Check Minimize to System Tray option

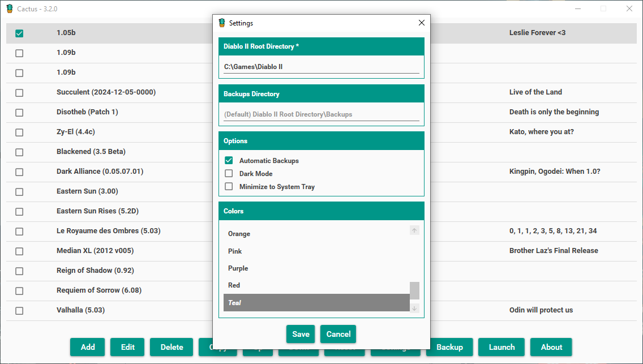pyautogui.click(x=229, y=186)
